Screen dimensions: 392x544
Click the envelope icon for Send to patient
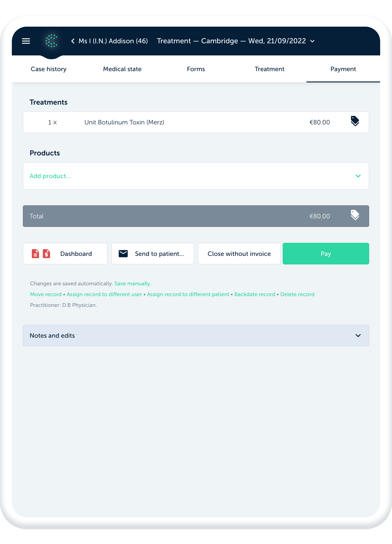tap(123, 254)
